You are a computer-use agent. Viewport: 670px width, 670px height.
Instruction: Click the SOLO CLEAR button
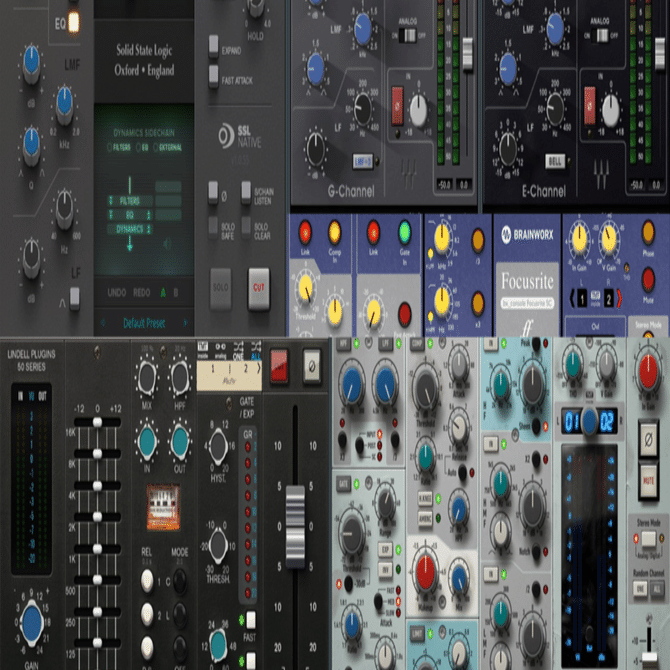[246, 227]
